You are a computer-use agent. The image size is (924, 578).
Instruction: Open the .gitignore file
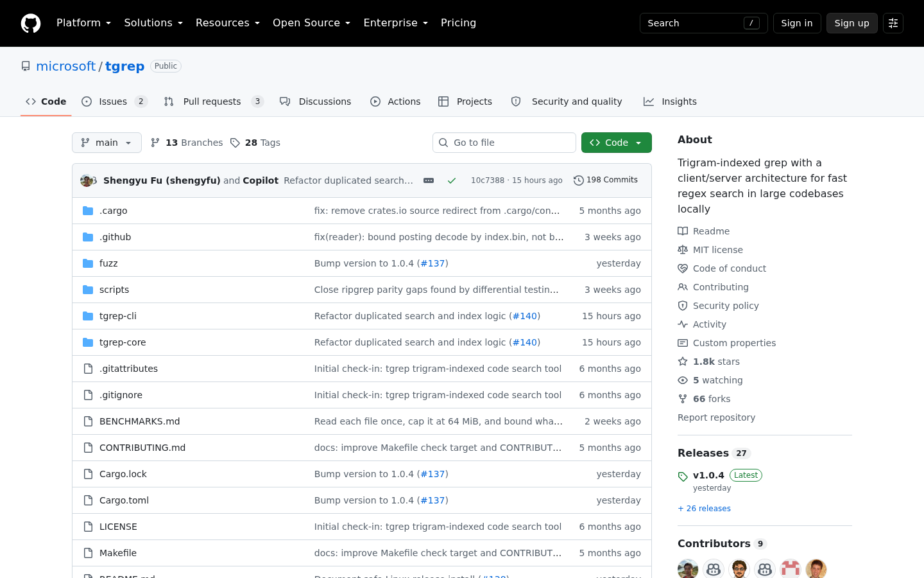point(121,395)
